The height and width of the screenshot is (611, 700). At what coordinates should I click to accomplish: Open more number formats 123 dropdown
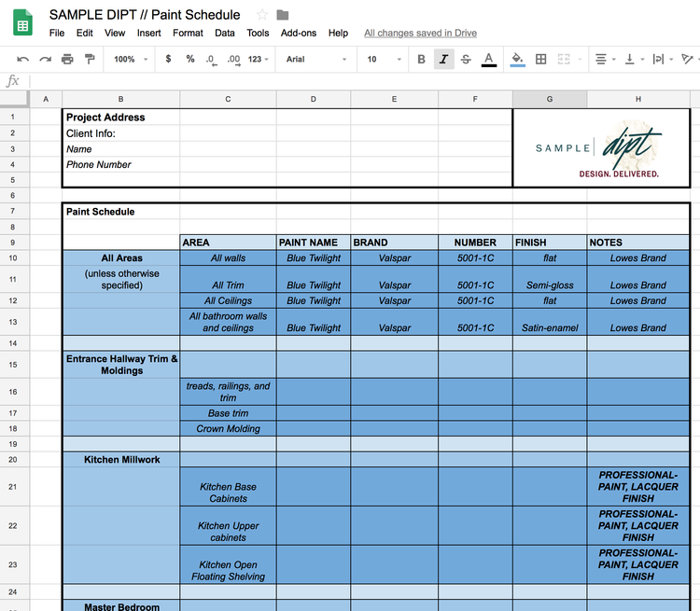pyautogui.click(x=259, y=59)
